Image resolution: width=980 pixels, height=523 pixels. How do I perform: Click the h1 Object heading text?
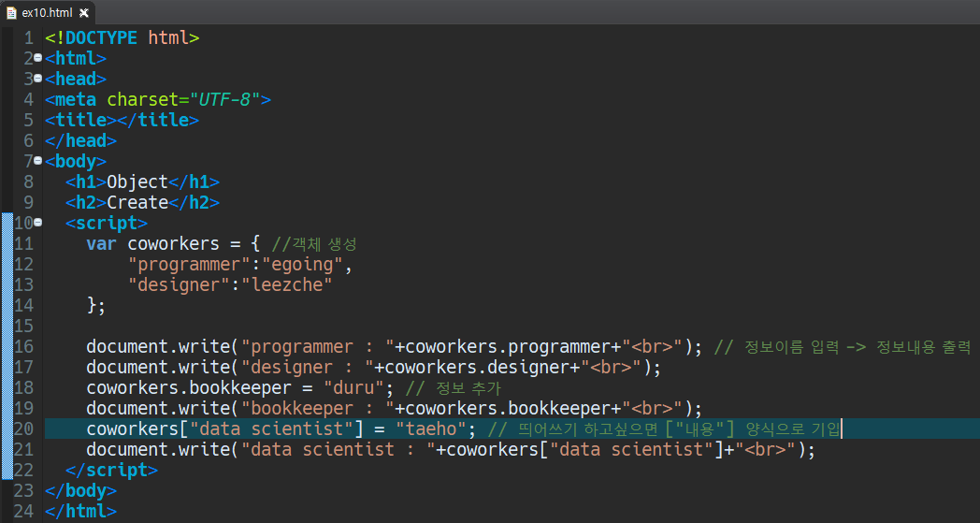(137, 182)
